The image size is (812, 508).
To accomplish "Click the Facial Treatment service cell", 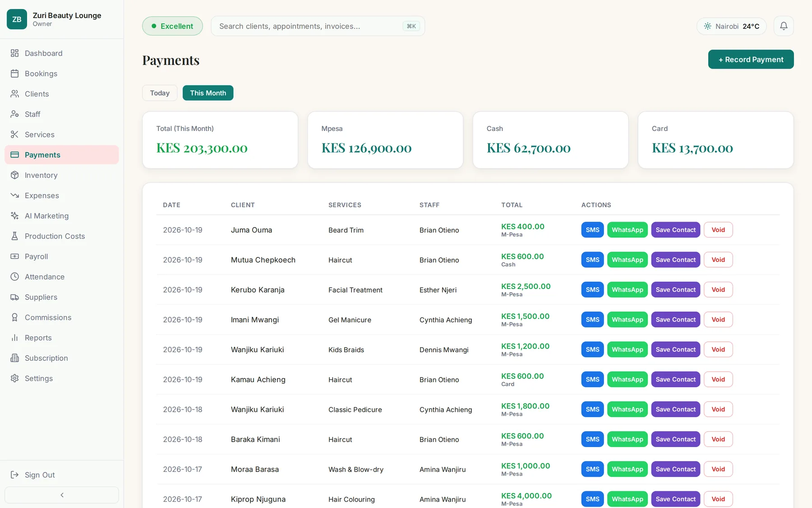I will click(x=355, y=290).
